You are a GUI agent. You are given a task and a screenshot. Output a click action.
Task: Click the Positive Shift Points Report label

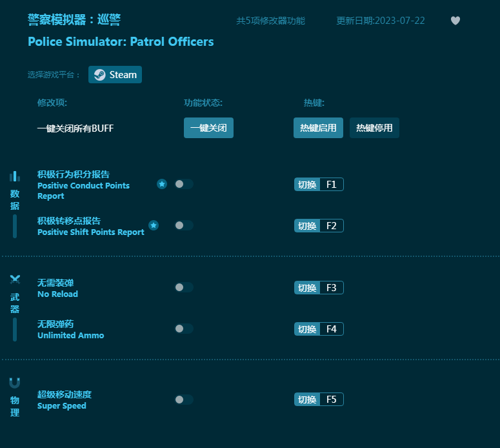point(91,232)
